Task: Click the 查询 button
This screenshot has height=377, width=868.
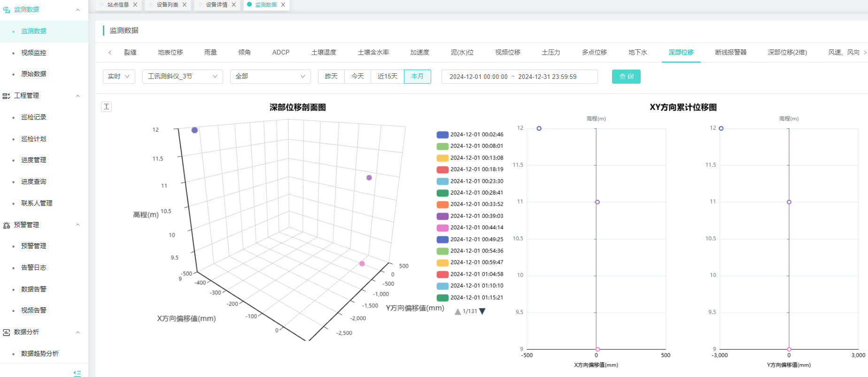Action: coord(626,76)
